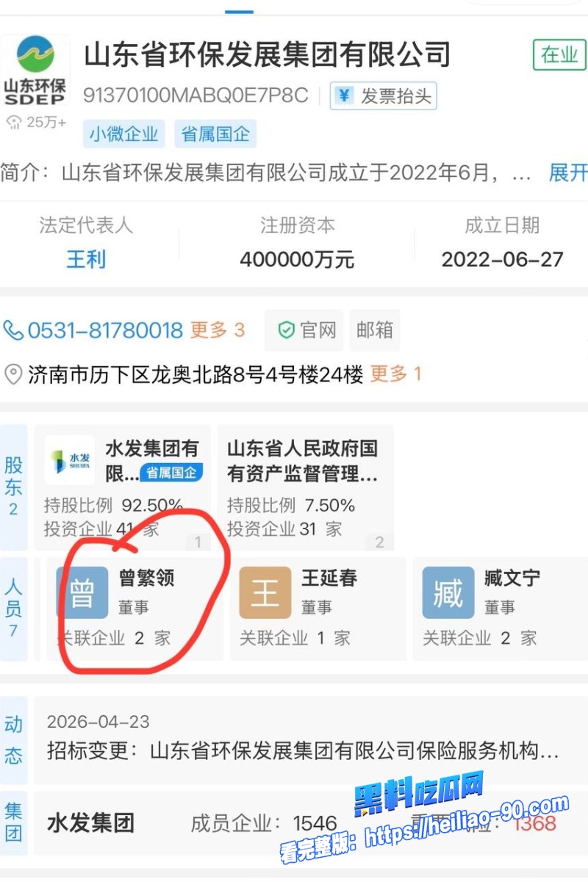Tap 投资企业 31 家 text
The width and height of the screenshot is (588, 882).
pos(284,528)
